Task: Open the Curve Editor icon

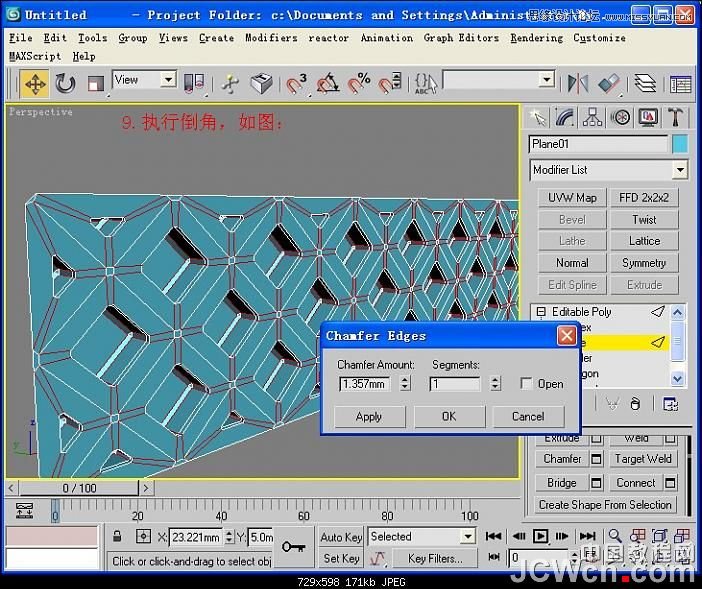Action: tap(681, 84)
